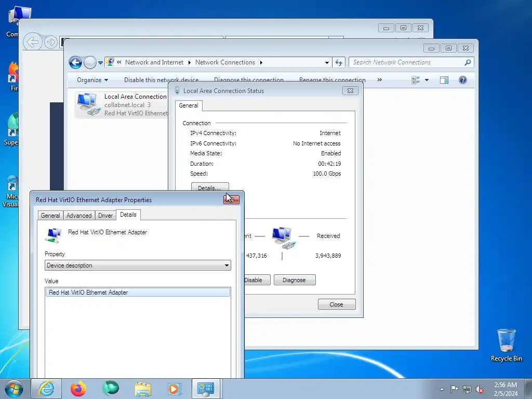Show more toolbar commands chevron
Image resolution: width=532 pixels, height=399 pixels.
coord(379,79)
